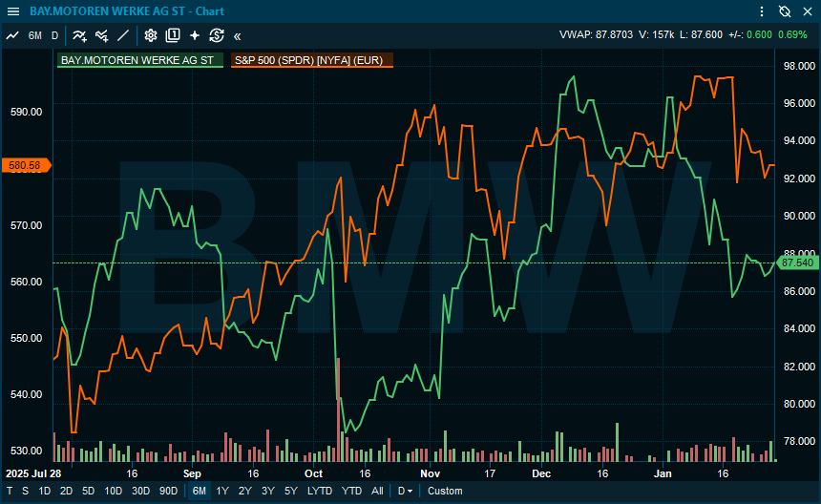Click the 6M period button in top toolbar
This screenshot has width=821, height=504.
35,35
